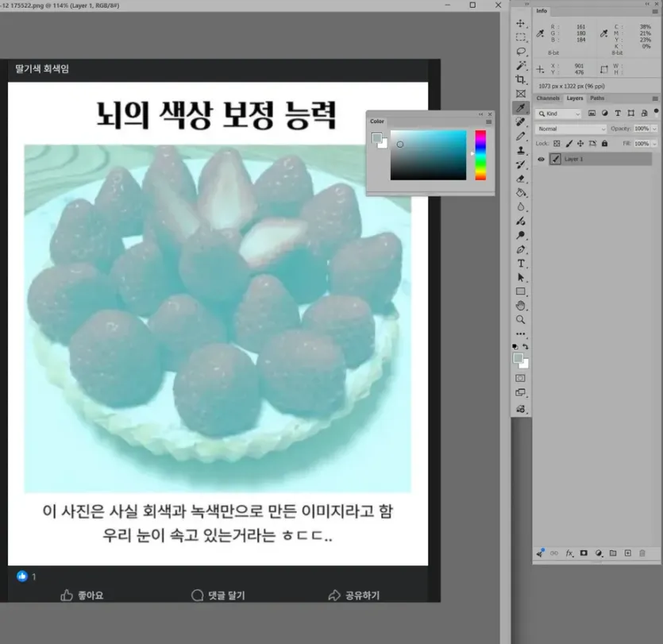The width and height of the screenshot is (663, 644).
Task: Open the Fill slider dropdown arrow
Action: click(654, 144)
